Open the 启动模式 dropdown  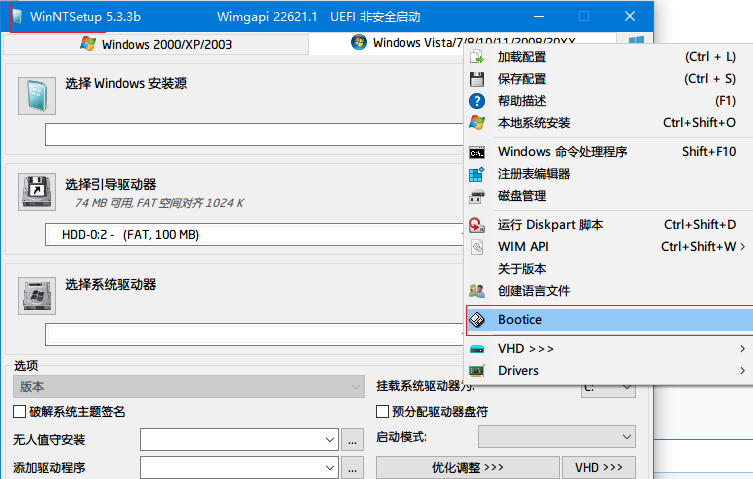(626, 437)
